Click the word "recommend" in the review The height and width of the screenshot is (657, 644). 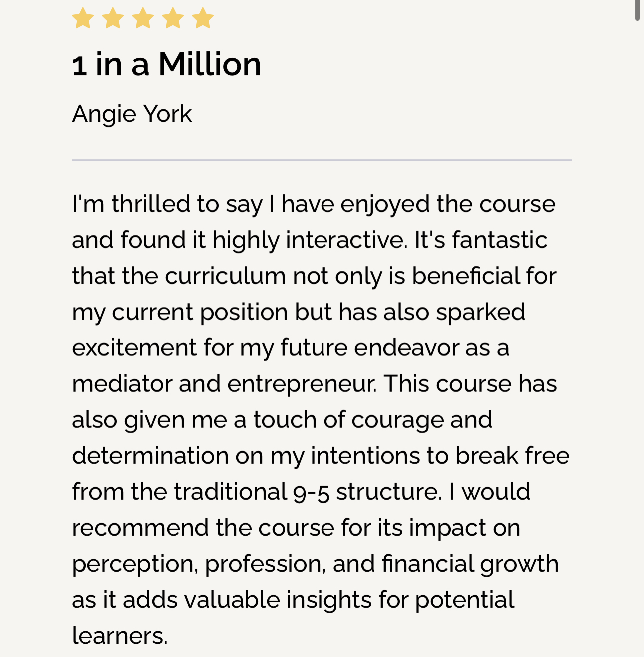pos(140,528)
